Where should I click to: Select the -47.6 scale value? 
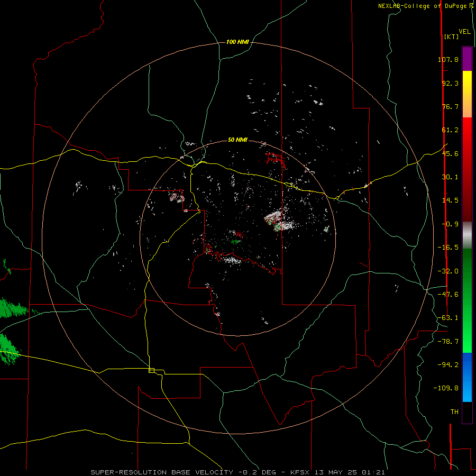(448, 295)
